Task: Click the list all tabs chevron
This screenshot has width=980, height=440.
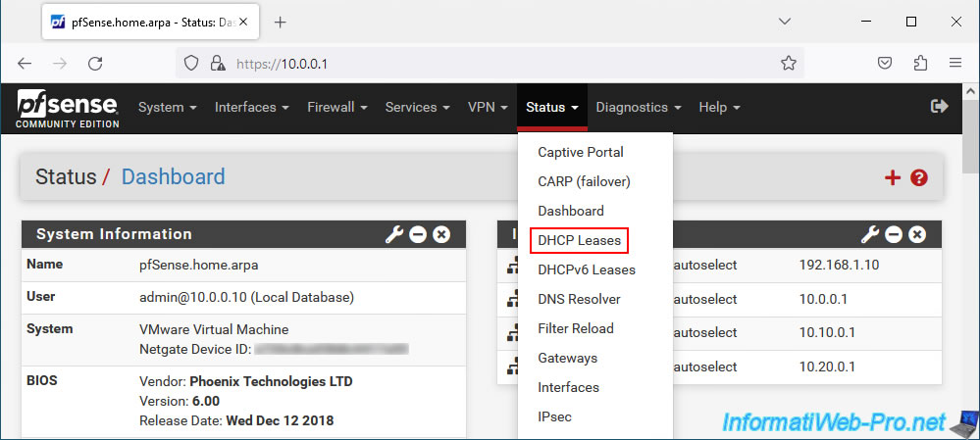Action: (785, 22)
